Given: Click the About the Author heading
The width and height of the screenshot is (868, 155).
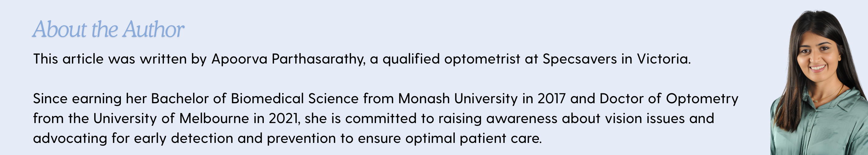Looking at the screenshot, I should (108, 29).
